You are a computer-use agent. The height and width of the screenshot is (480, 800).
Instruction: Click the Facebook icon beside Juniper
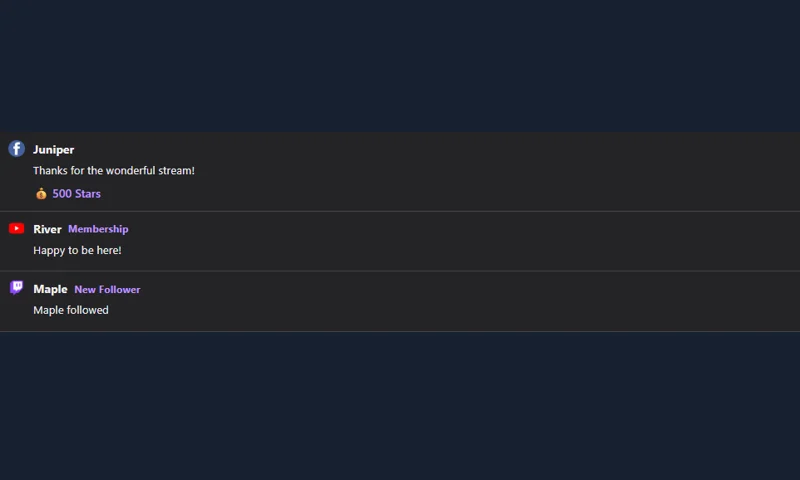click(16, 148)
